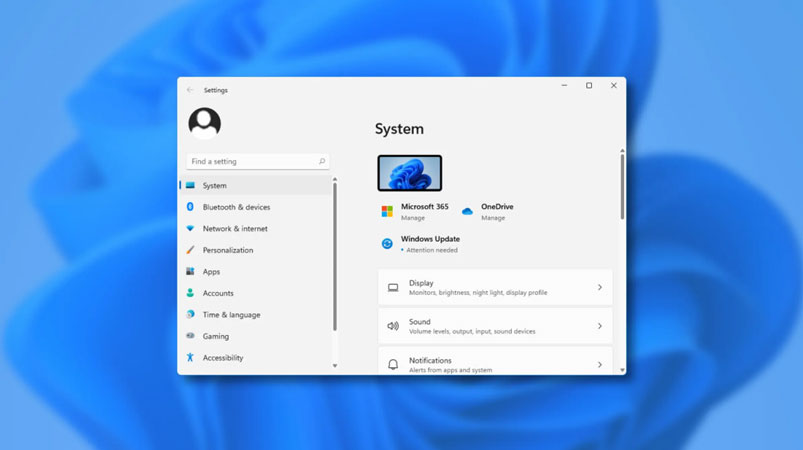
Task: Click the search magnifier icon
Action: click(322, 161)
